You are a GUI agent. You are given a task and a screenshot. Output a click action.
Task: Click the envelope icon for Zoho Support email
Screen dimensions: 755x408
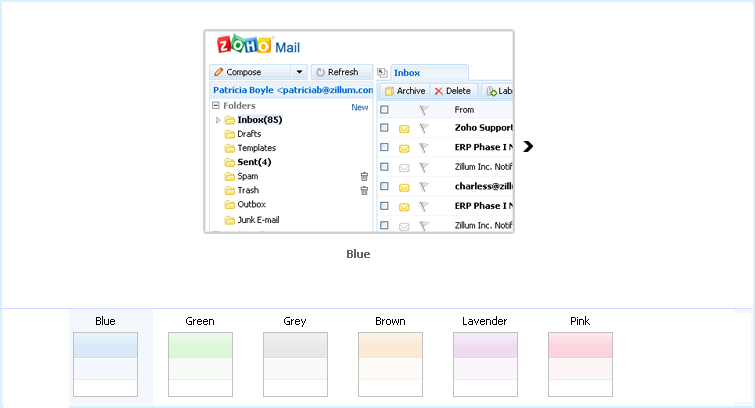(x=404, y=128)
